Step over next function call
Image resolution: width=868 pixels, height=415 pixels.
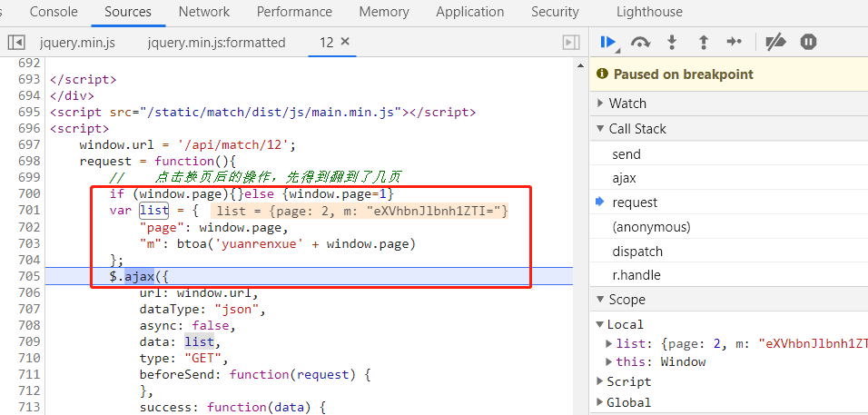[x=640, y=42]
